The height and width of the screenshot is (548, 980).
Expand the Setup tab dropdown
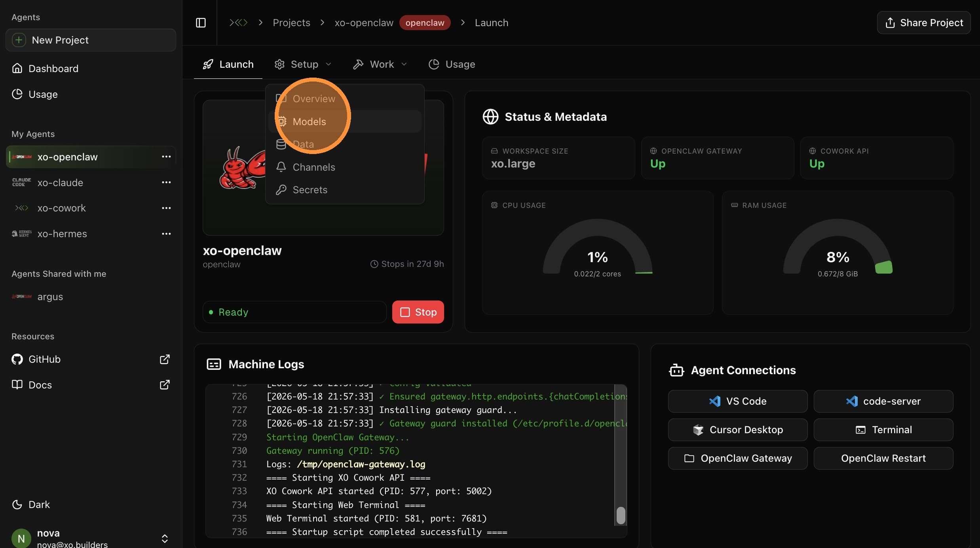pyautogui.click(x=303, y=64)
